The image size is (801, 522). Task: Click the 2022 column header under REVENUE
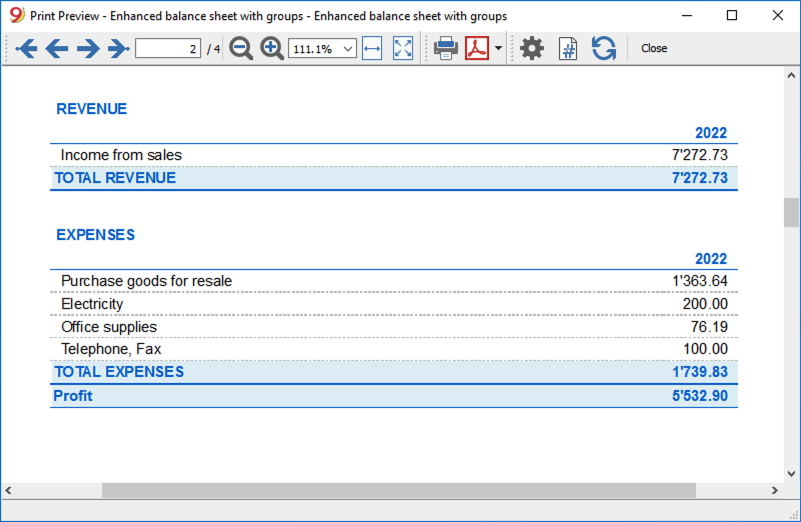click(x=711, y=133)
